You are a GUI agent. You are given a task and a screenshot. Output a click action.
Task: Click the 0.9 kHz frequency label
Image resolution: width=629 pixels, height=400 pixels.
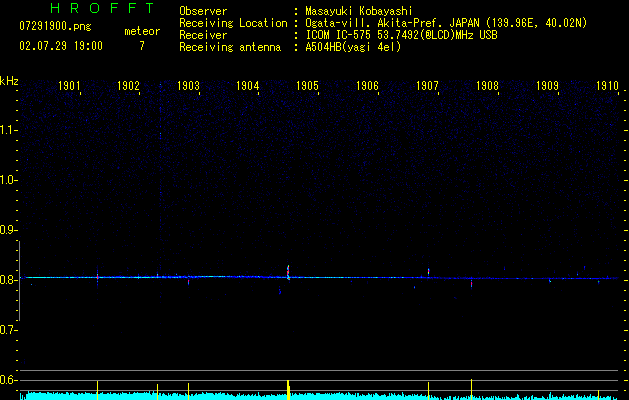click(x=8, y=230)
